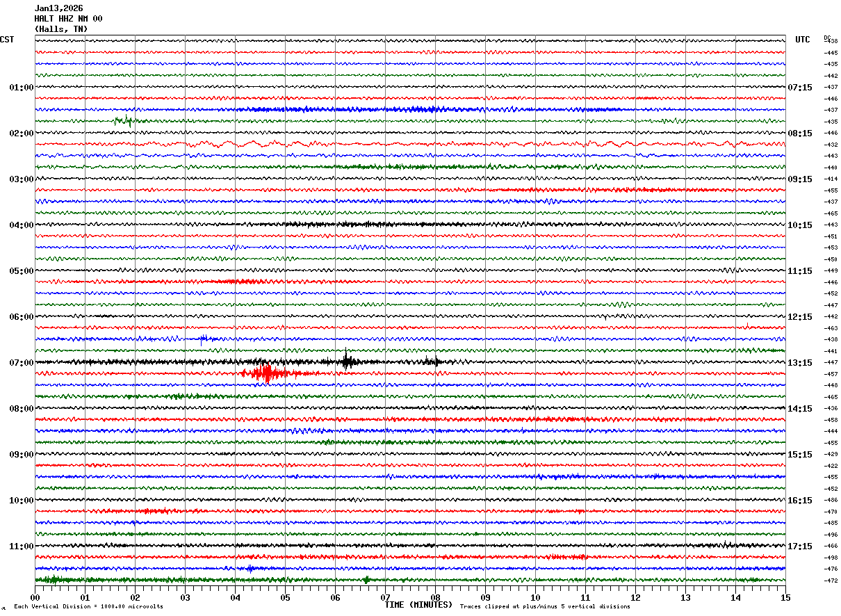Image resolution: width=841 pixels, height=616 pixels.
Task: Click the large red seismic burst
Action: [x=266, y=373]
